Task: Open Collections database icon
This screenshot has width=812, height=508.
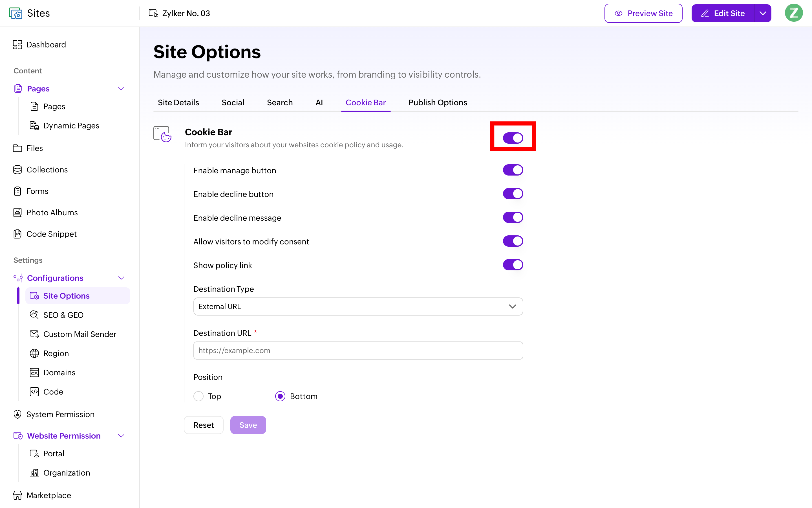Action: 17,170
